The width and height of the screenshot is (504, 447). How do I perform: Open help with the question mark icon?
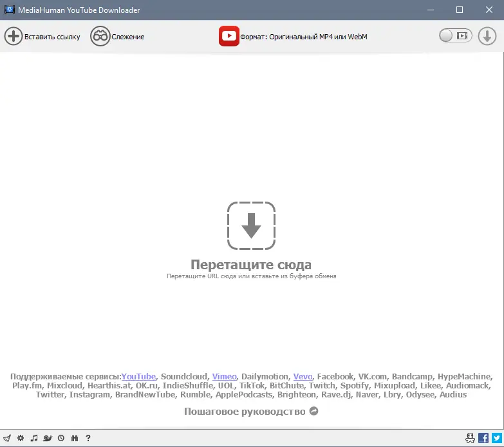[x=88, y=438]
